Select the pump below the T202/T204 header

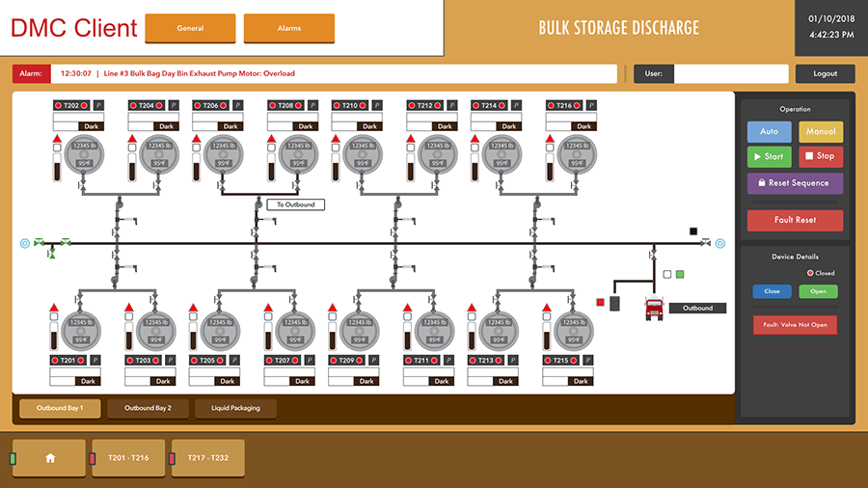(x=119, y=204)
